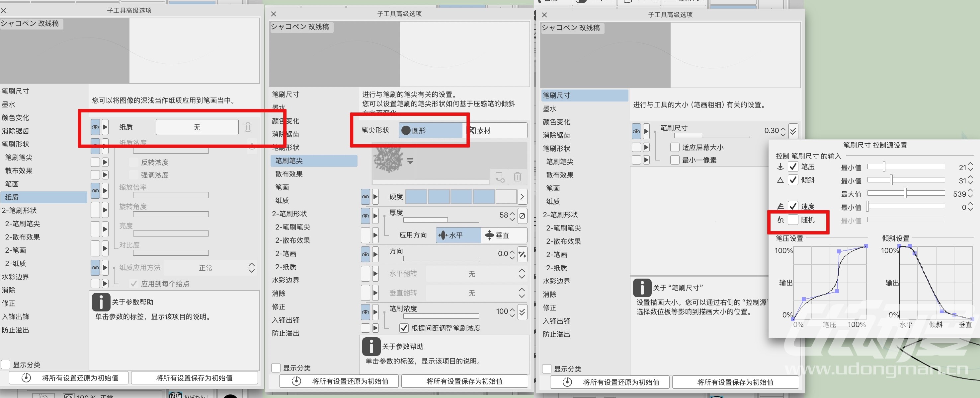This screenshot has width=980, height=398.
Task: Toggle eye icon beside 缩放倍率
Action: (x=95, y=191)
